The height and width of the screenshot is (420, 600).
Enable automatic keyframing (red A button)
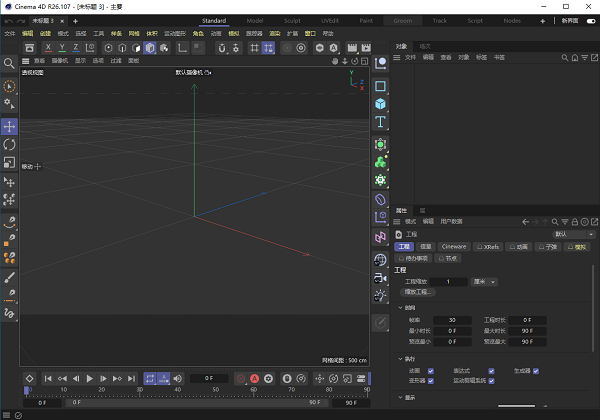pos(254,379)
